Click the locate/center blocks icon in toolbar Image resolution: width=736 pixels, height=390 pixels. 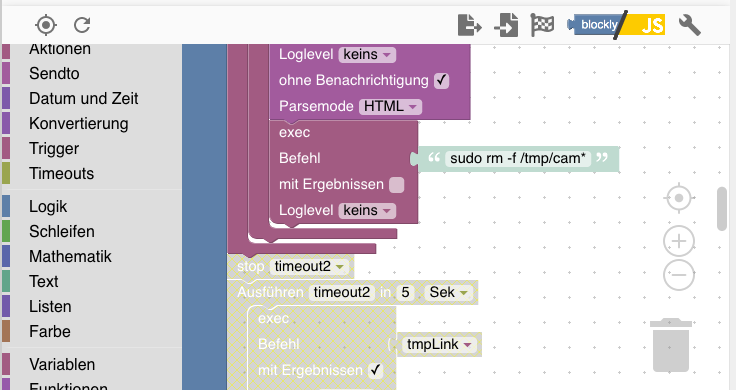pos(46,25)
